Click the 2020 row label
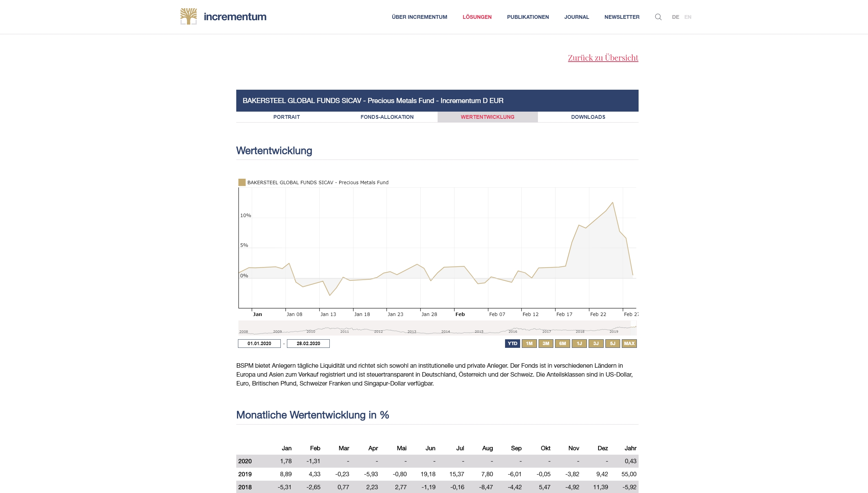This screenshot has width=868, height=493. pos(245,461)
